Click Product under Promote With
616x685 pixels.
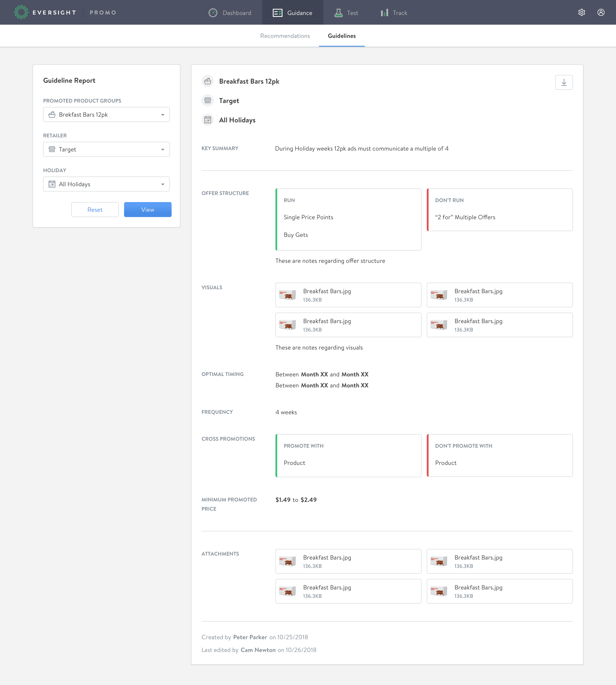point(294,463)
